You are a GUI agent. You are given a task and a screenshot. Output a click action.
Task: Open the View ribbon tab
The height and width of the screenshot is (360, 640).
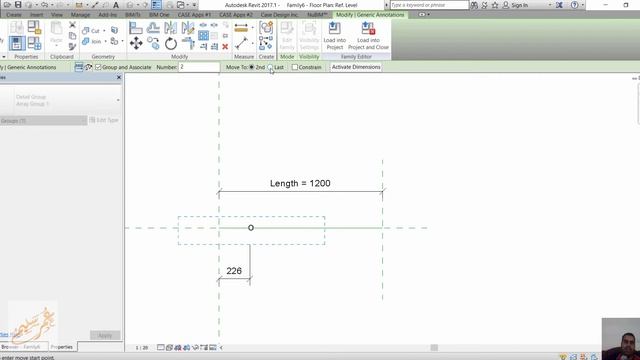(x=57, y=14)
